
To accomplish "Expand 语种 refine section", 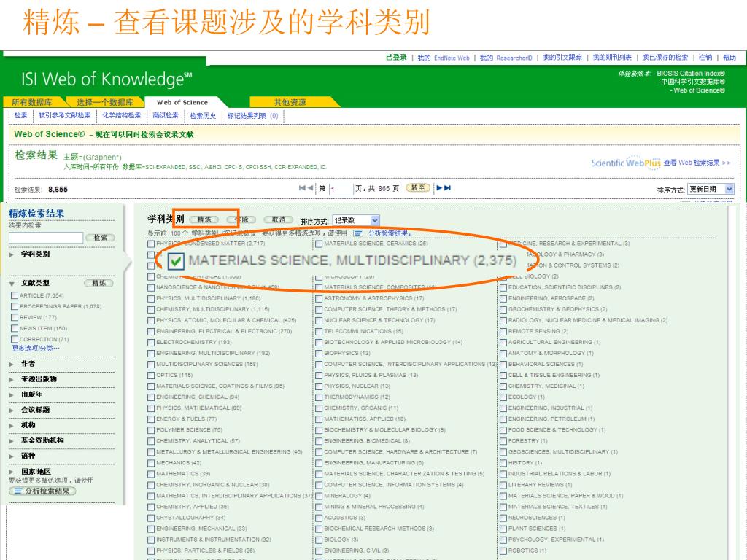I will (12, 456).
